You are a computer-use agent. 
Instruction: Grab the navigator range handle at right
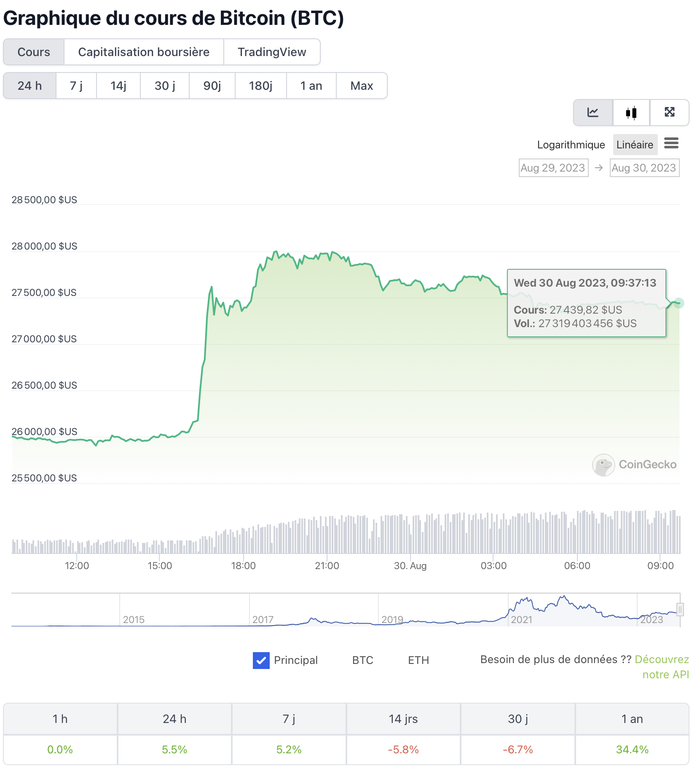[x=680, y=610]
